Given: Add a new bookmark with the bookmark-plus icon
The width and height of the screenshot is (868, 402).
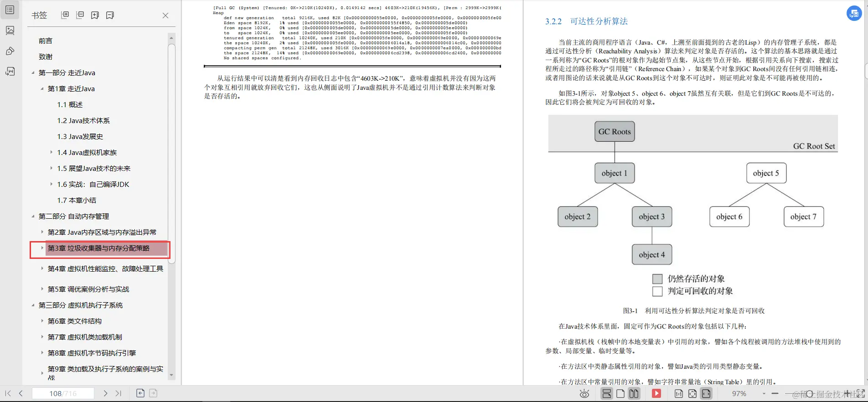Looking at the screenshot, I should point(95,15).
